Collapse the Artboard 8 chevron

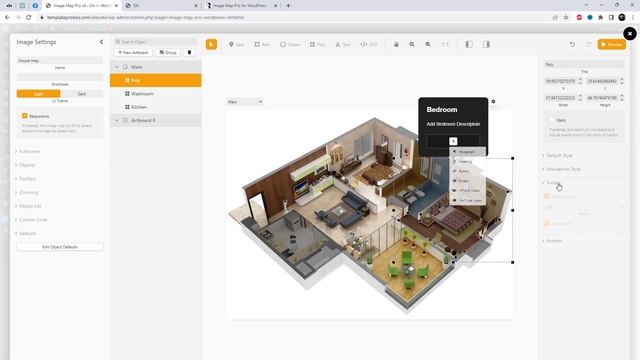117,120
